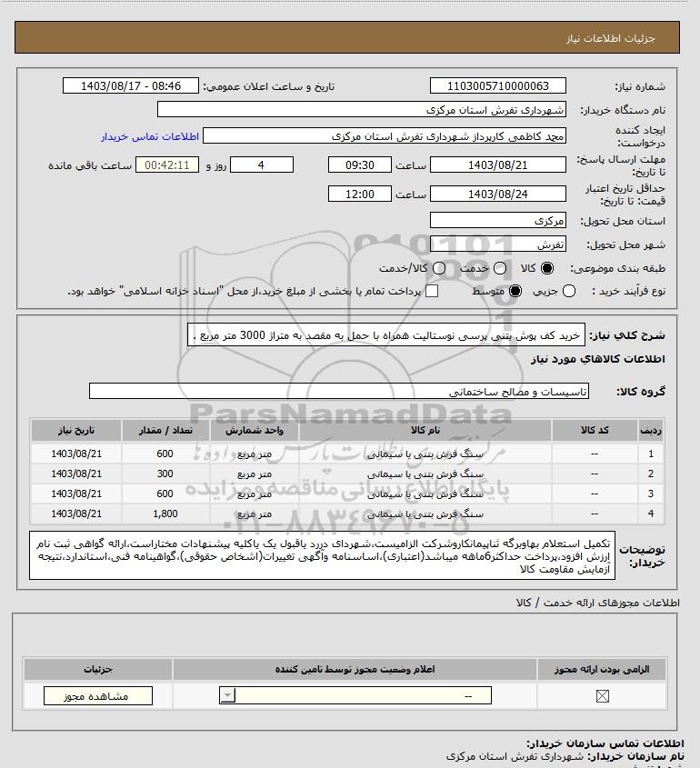Click item name in row 1
Image resolution: width=700 pixels, height=768 pixels.
pos(425,454)
